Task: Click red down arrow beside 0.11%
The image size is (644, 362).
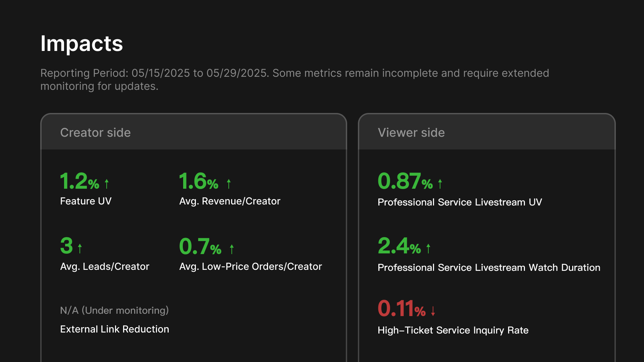Action: pos(433,311)
